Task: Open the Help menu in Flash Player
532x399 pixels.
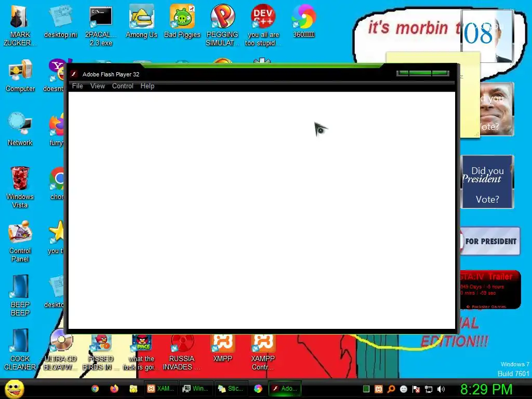Action: [147, 86]
